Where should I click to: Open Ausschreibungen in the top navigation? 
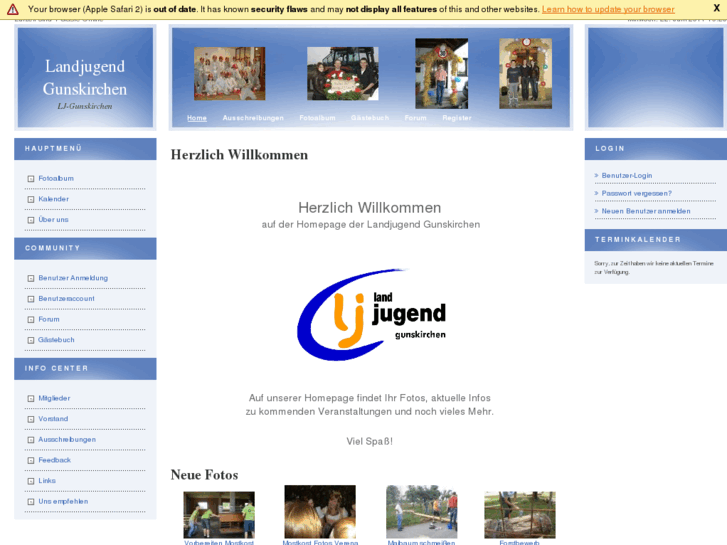click(x=253, y=118)
